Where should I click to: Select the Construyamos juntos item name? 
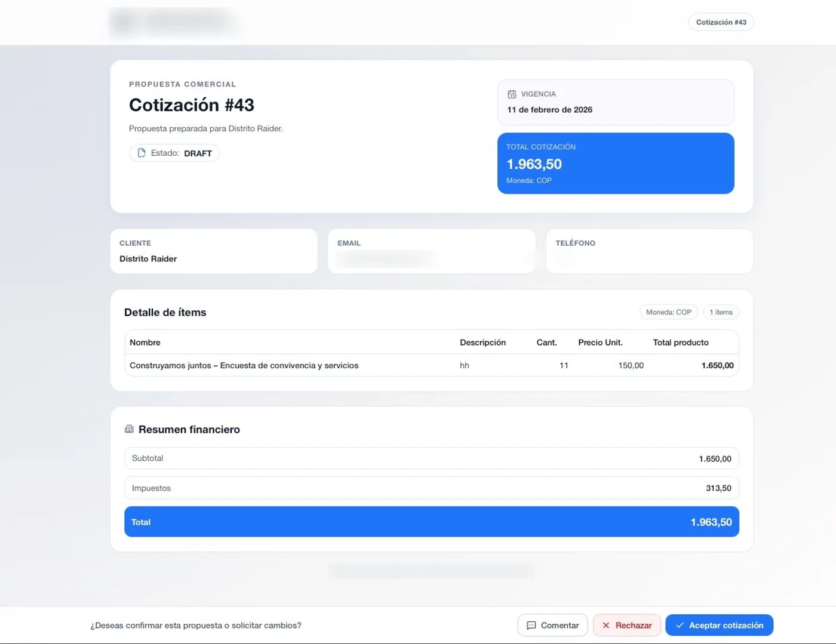tap(244, 365)
